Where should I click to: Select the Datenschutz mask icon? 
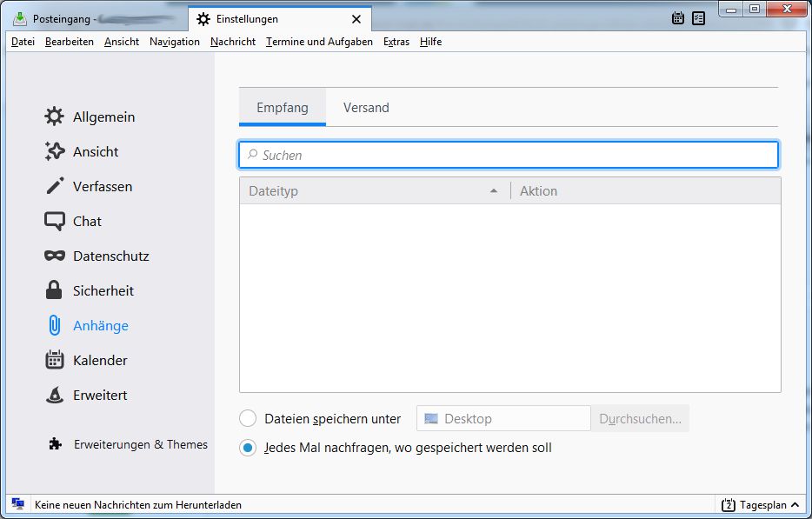[x=55, y=256]
